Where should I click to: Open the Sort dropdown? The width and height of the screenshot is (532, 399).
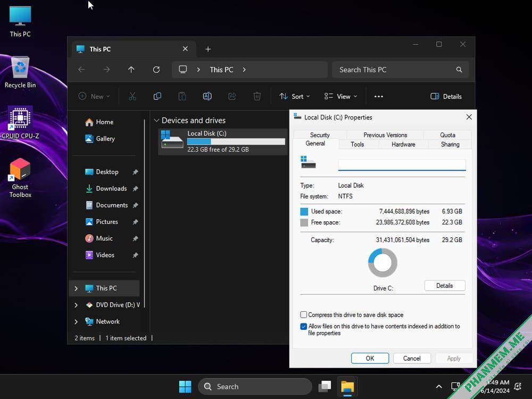295,96
